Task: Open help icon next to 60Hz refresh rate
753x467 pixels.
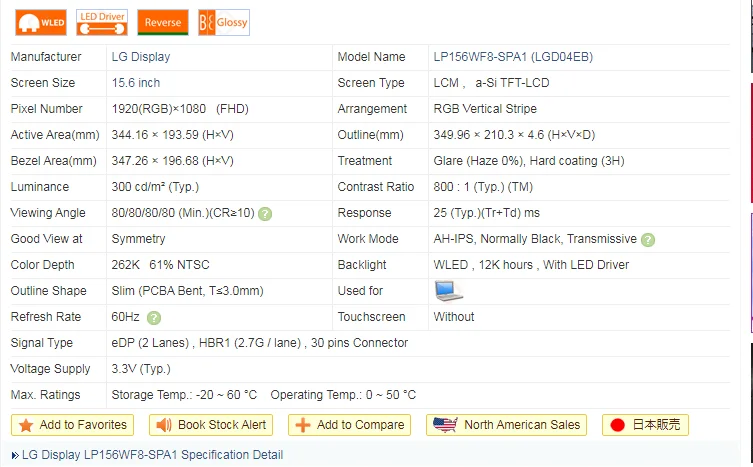Action: pos(154,318)
